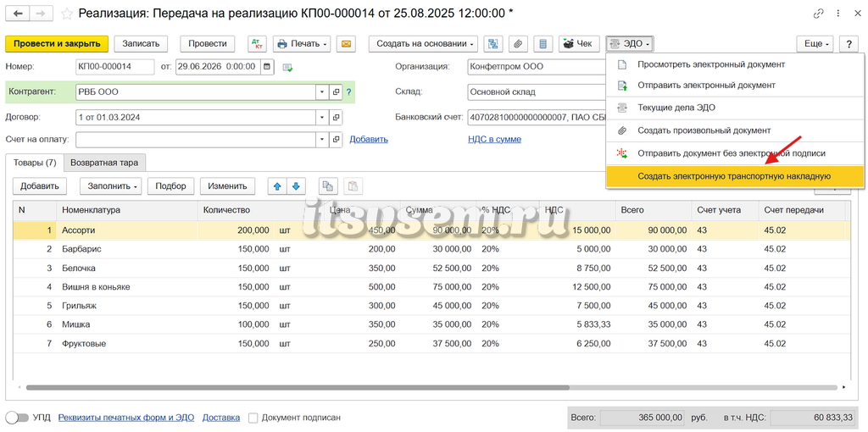Open the Создать на основании dropdown
This screenshot has width=868, height=432.
(424, 44)
